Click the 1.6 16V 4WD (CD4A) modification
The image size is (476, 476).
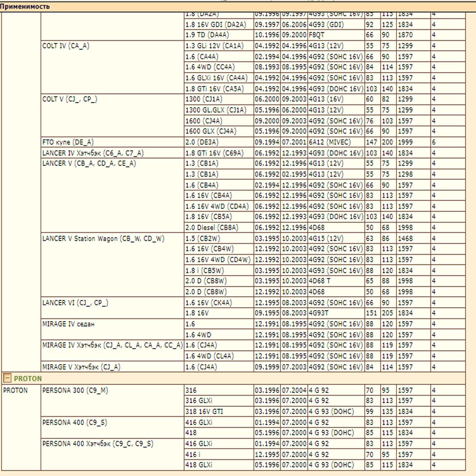(219, 206)
